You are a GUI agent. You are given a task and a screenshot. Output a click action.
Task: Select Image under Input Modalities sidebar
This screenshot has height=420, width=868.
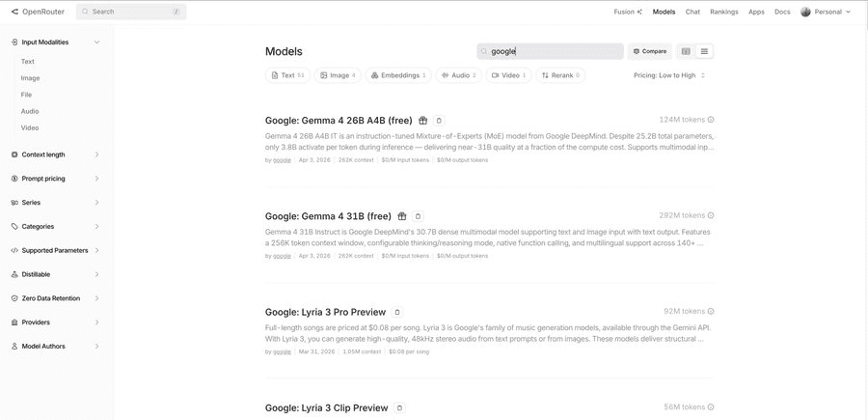tap(31, 78)
